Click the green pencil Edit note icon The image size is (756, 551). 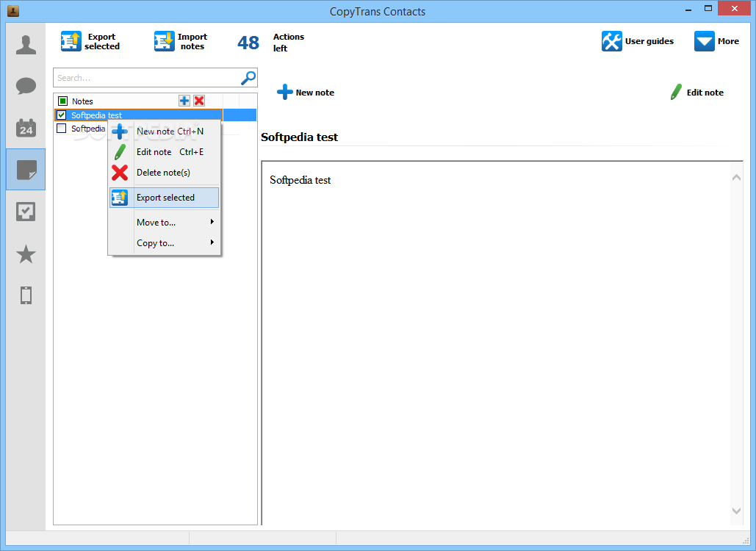point(676,92)
